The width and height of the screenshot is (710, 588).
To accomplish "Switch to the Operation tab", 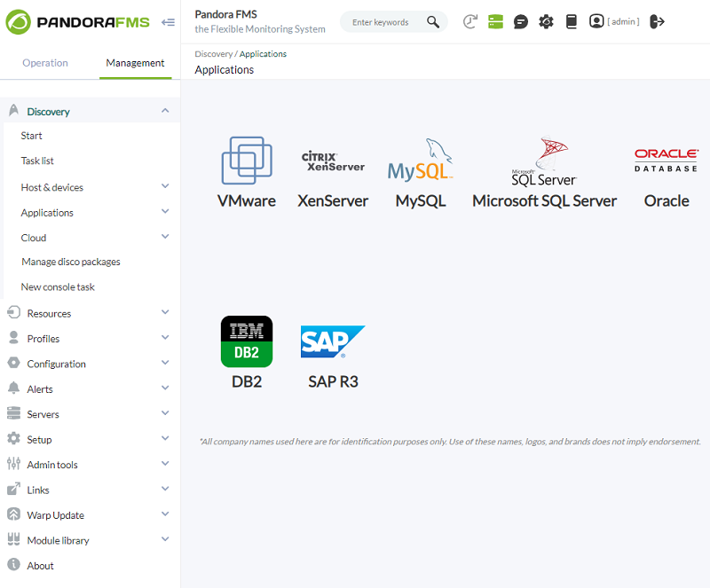I will [x=45, y=63].
